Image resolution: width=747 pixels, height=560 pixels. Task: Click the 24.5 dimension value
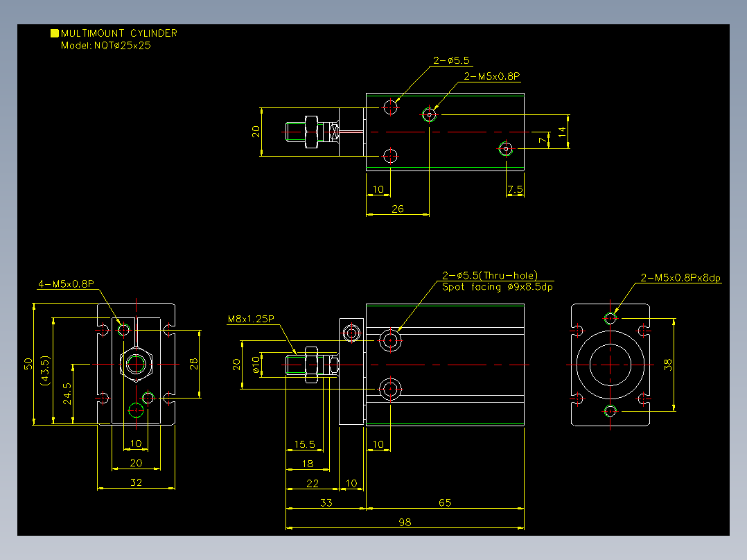[x=67, y=394]
